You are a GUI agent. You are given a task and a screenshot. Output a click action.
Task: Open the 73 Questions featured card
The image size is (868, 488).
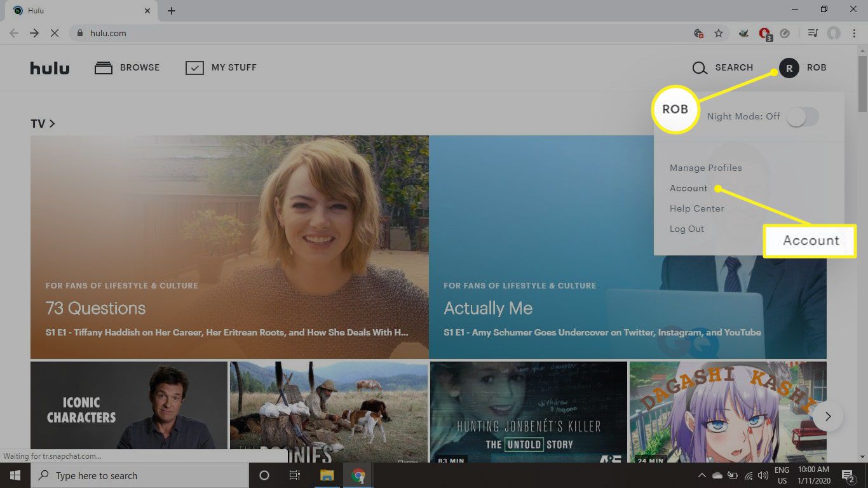tap(229, 247)
